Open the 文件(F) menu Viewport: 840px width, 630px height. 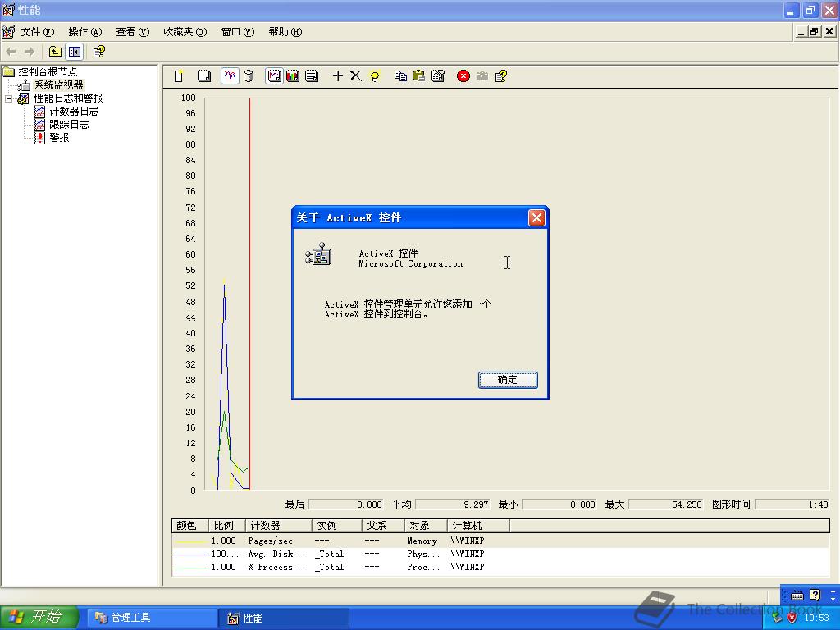coord(38,32)
